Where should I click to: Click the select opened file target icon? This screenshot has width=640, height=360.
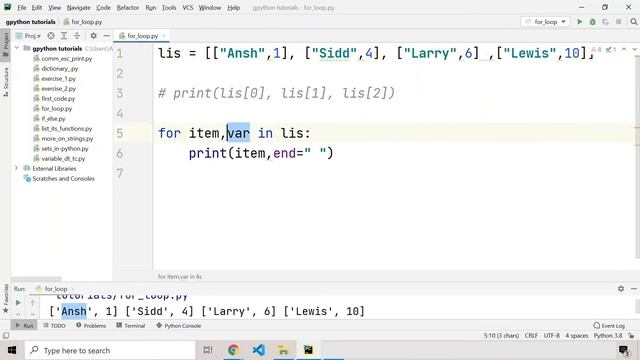(51, 36)
